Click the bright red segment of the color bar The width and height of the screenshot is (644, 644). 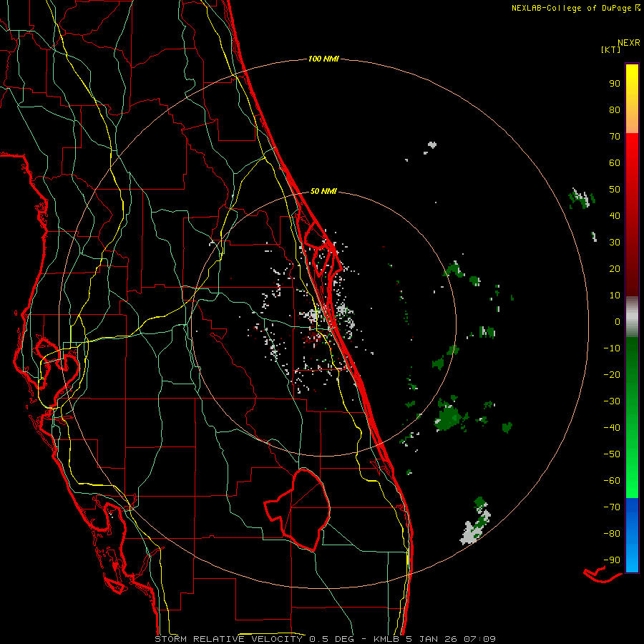point(632,165)
